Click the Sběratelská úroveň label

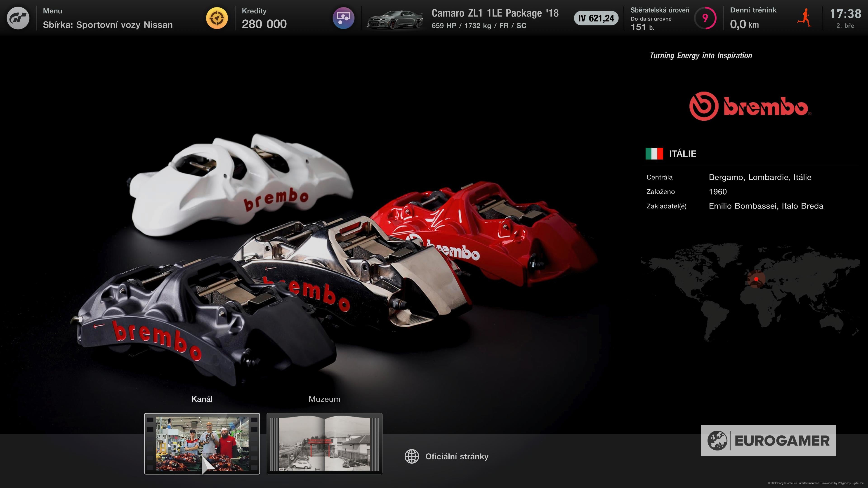[x=660, y=10]
